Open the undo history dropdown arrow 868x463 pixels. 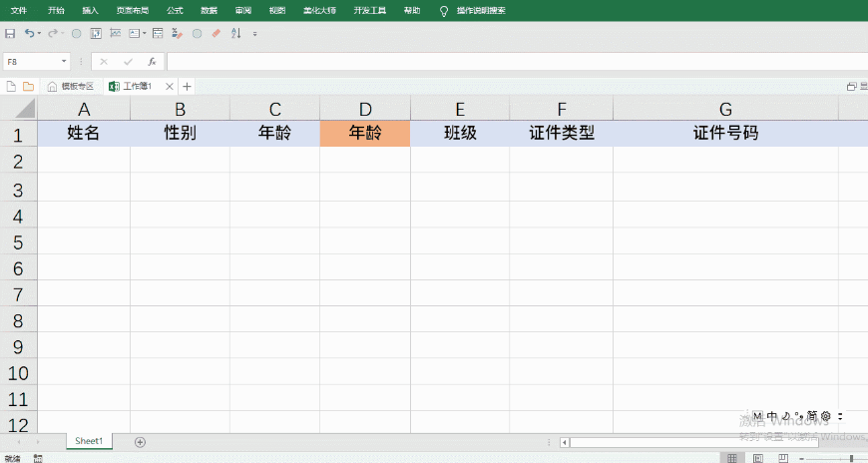click(40, 34)
